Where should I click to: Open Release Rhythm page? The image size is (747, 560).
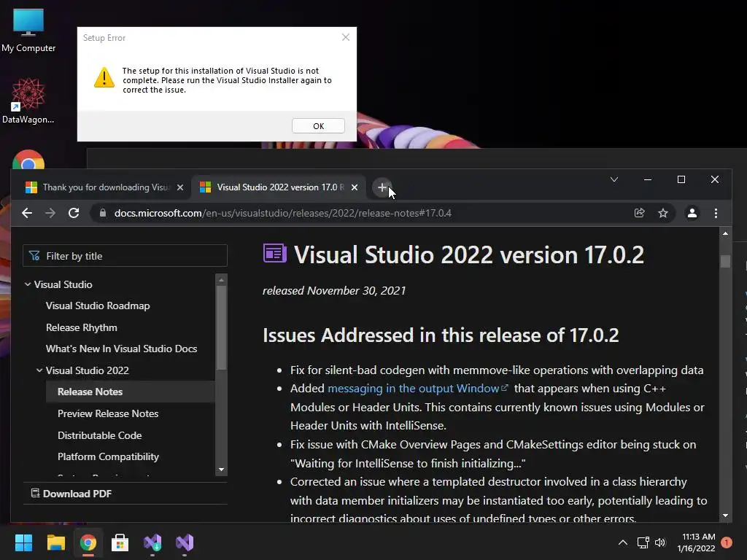point(82,327)
